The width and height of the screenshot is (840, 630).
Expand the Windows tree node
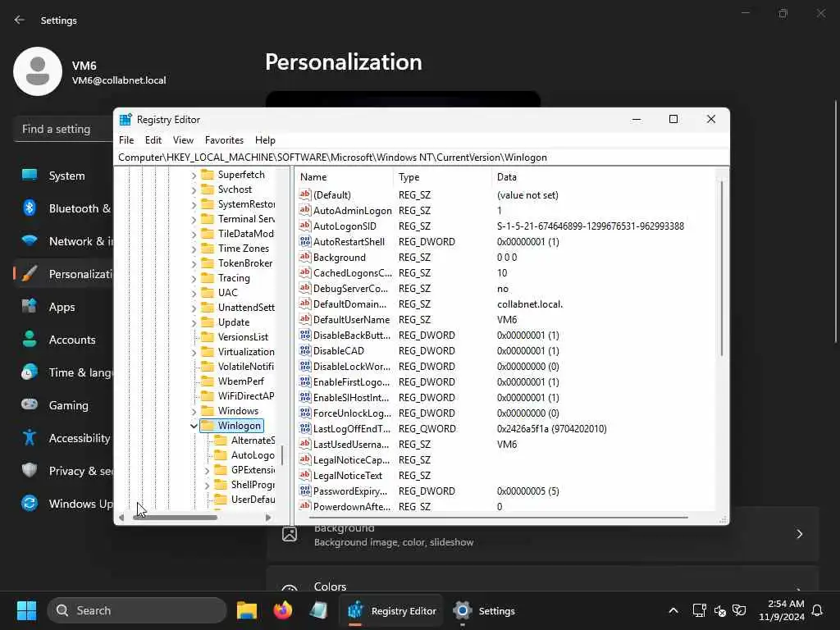(x=194, y=412)
